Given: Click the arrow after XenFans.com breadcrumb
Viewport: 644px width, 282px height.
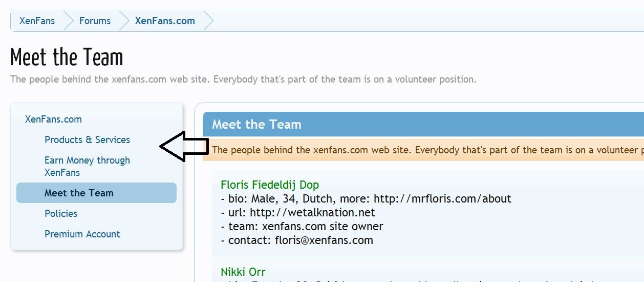Looking at the screenshot, I should tap(208, 21).
